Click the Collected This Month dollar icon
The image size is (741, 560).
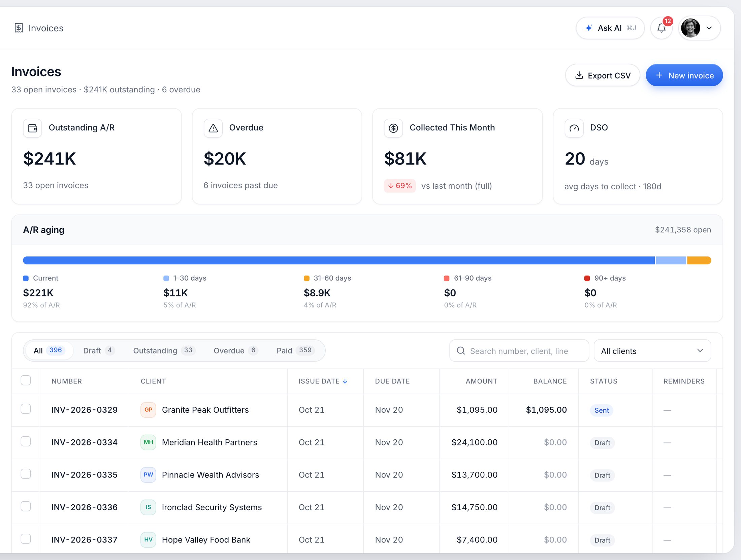pos(393,128)
